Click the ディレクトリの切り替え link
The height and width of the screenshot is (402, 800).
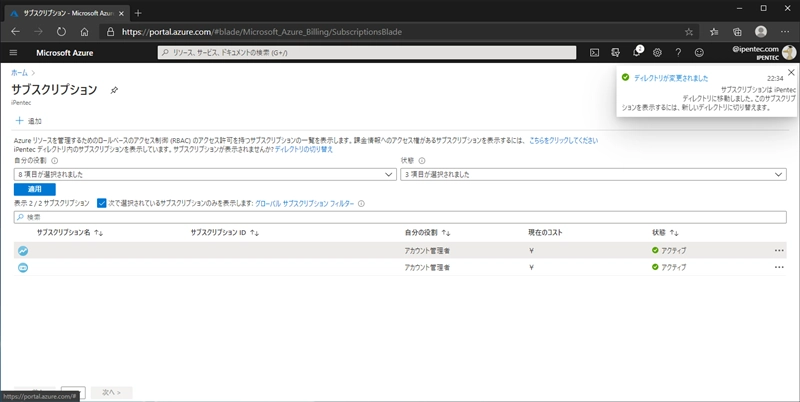(x=304, y=149)
